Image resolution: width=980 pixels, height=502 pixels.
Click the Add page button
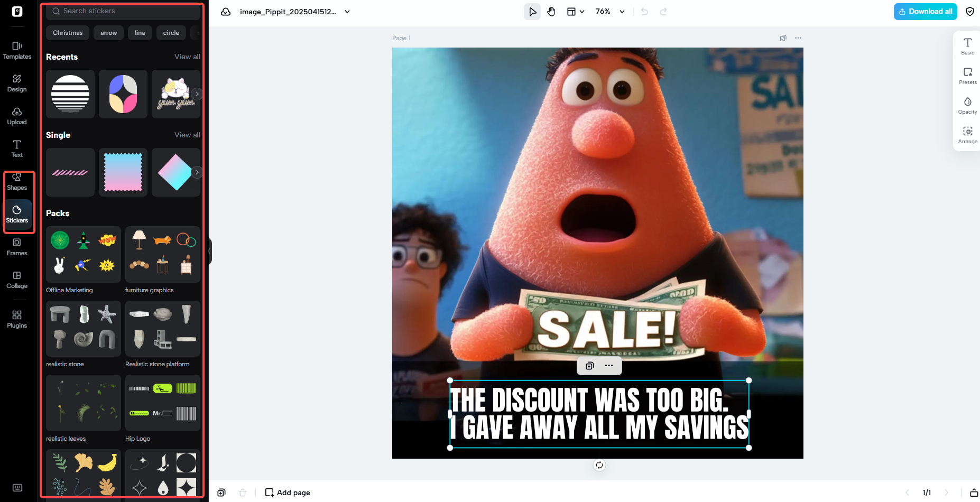(288, 492)
